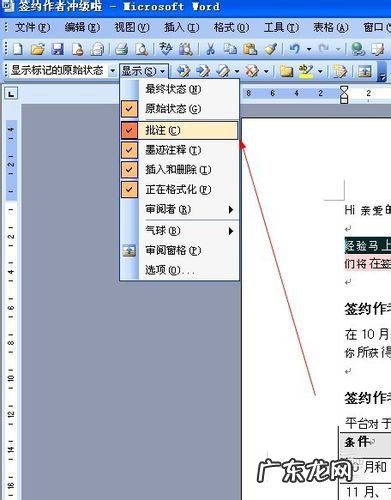The height and width of the screenshot is (500, 391).
Task: Click the indent marker on horizontal ruler
Action: (x=344, y=94)
